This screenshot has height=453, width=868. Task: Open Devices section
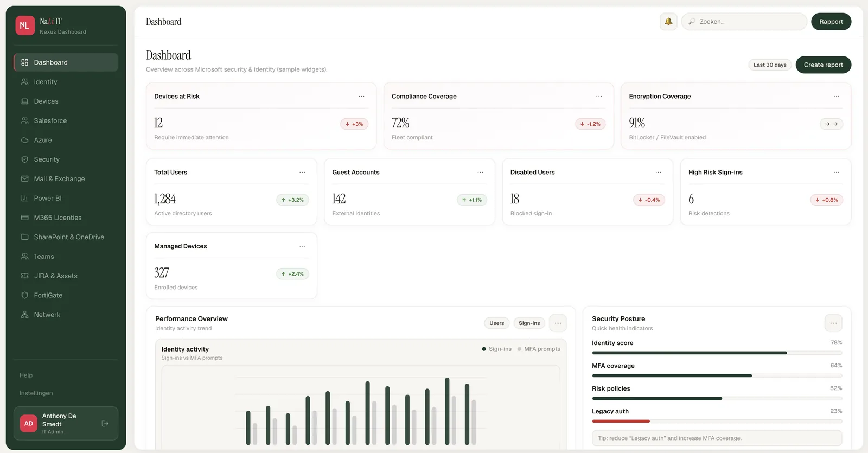[x=66, y=101]
